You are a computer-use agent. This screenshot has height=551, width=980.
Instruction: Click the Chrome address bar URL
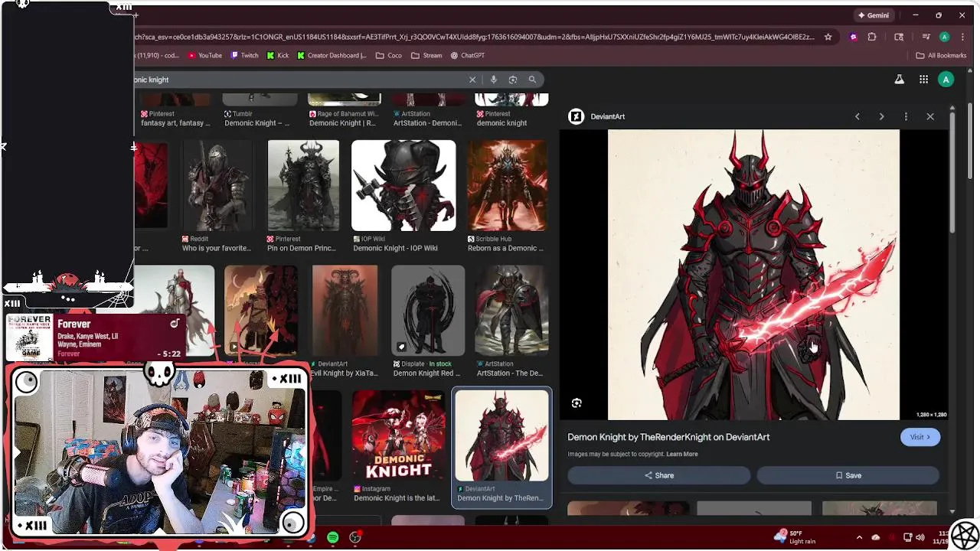pyautogui.click(x=475, y=37)
